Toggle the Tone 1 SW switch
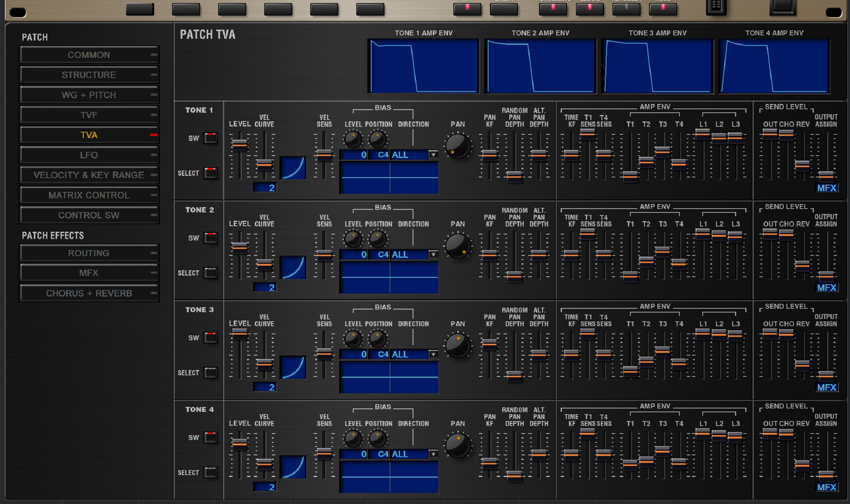 tap(211, 138)
